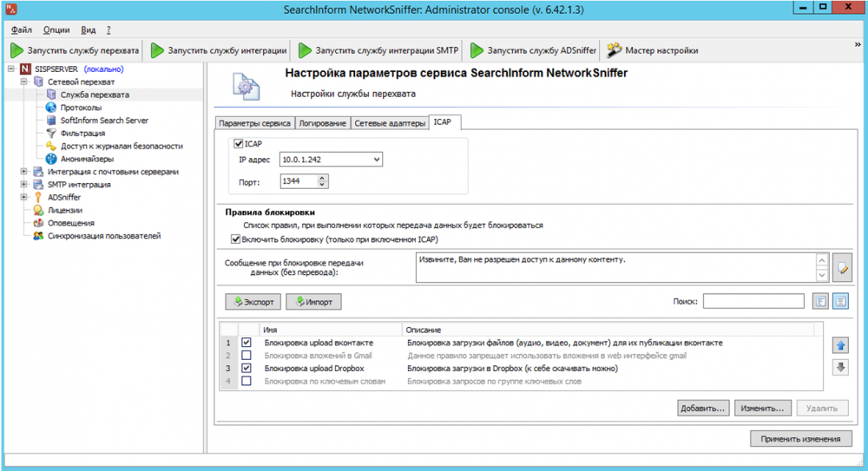Click the Лицензии icon
Viewport: 868px width, 471px height.
[x=38, y=210]
